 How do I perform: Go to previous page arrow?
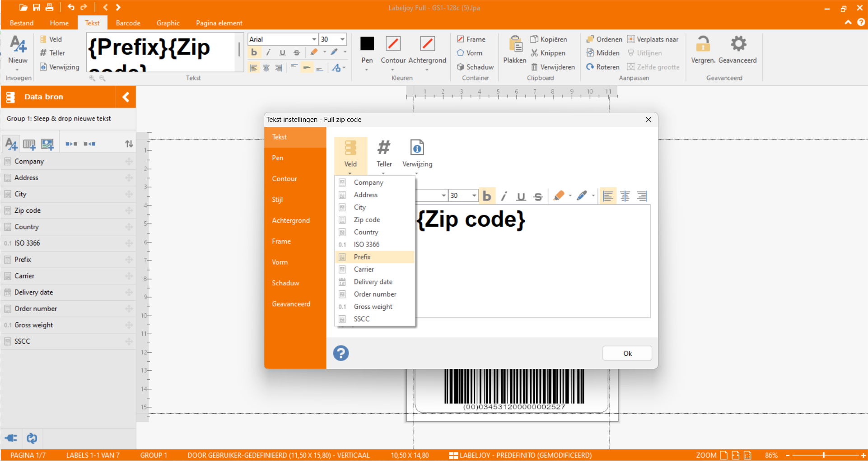tap(105, 7)
